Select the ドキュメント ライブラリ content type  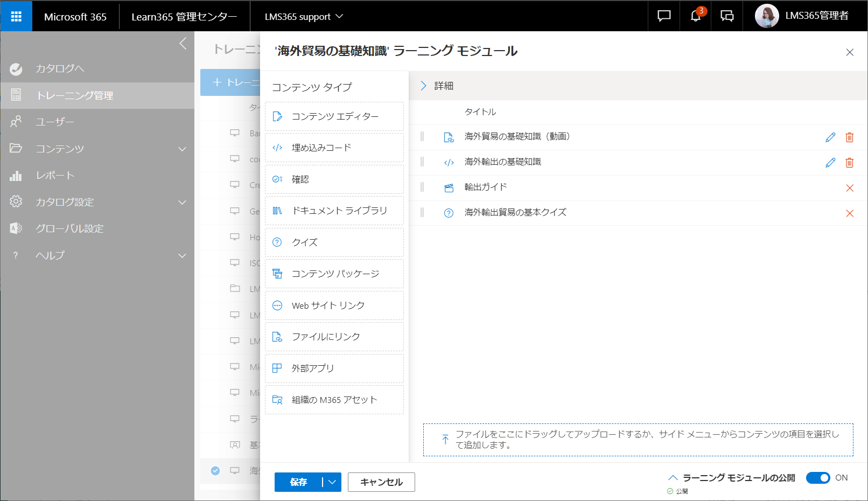[334, 211]
